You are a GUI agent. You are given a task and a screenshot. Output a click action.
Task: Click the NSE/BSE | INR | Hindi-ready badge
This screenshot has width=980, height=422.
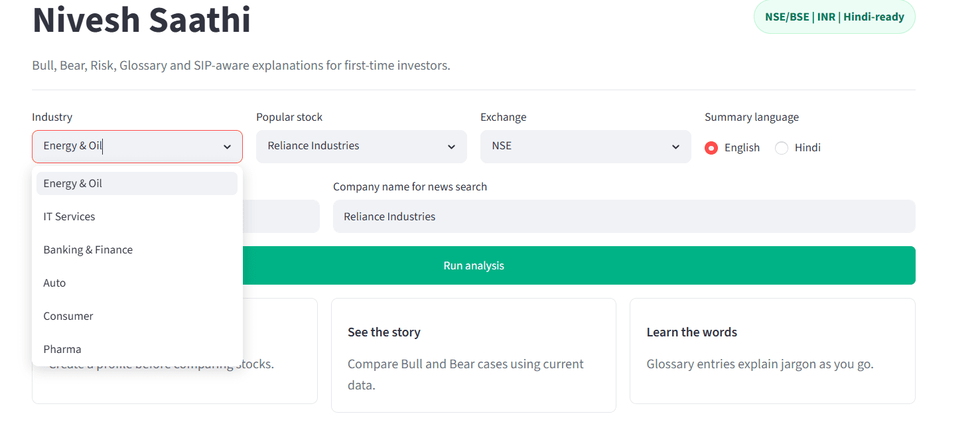pos(835,17)
